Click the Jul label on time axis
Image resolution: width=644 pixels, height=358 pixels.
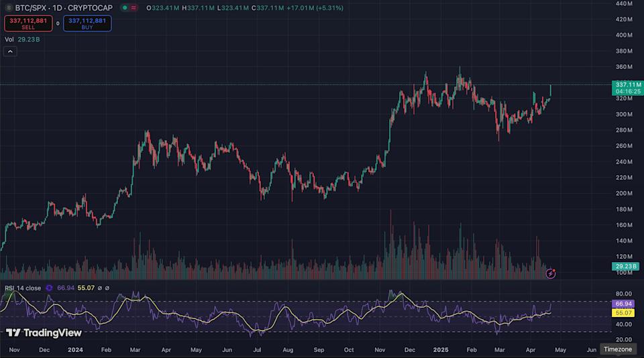[257, 350]
